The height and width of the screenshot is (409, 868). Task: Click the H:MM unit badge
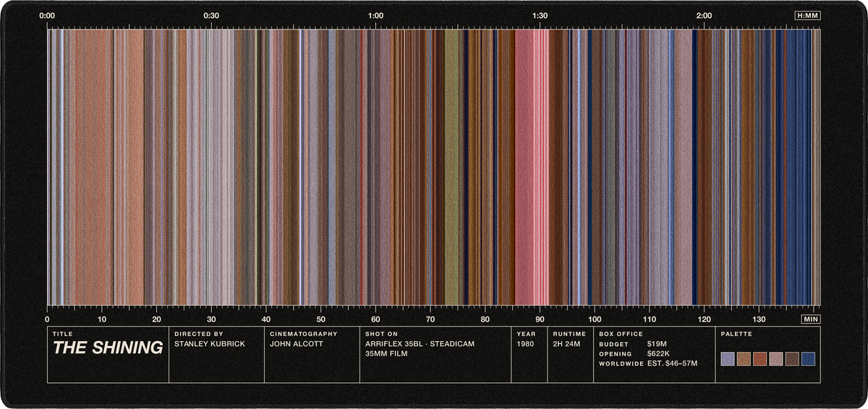pyautogui.click(x=807, y=15)
